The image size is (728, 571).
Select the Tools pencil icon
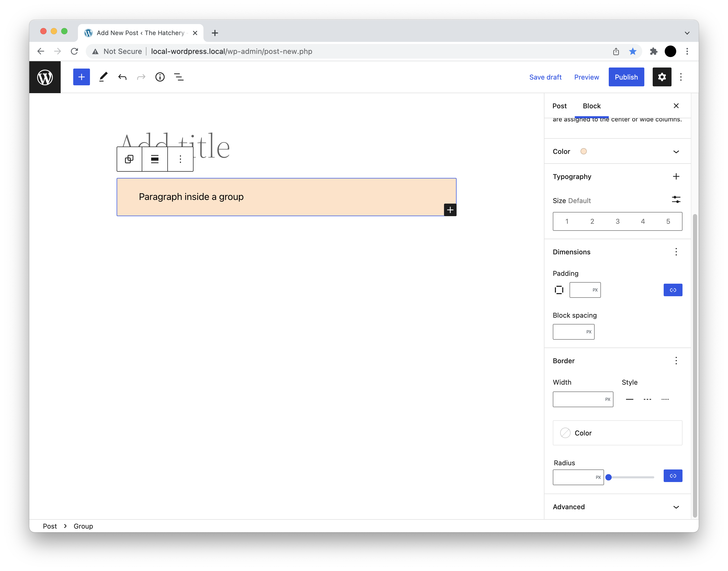103,77
